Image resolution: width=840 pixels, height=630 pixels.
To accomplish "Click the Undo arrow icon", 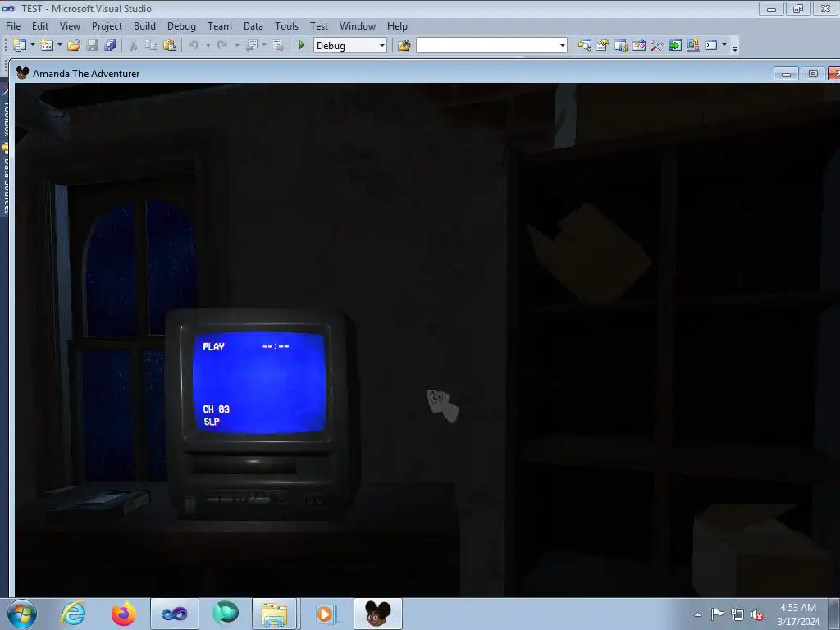I will pyautogui.click(x=194, y=46).
